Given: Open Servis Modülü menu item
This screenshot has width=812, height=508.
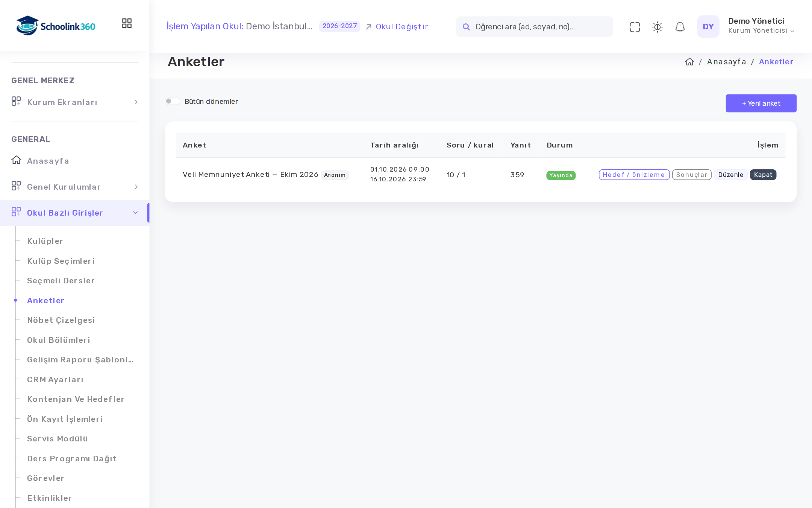Looking at the screenshot, I should (58, 439).
